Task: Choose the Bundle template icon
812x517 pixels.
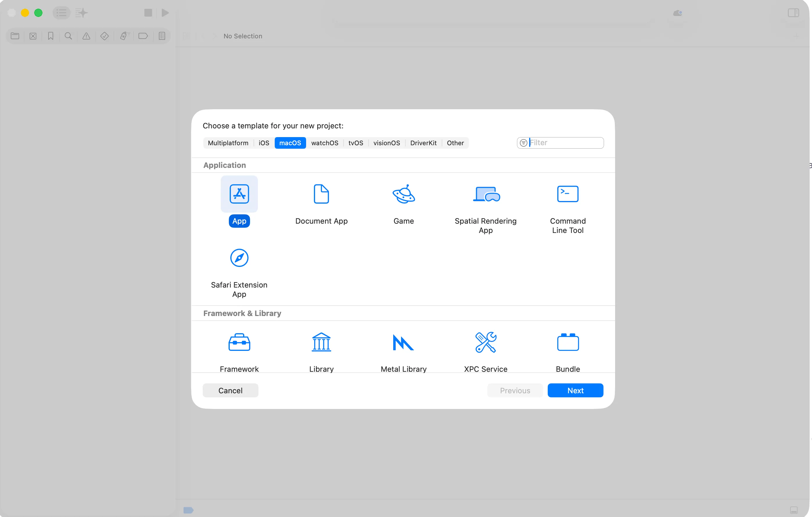Action: click(567, 342)
